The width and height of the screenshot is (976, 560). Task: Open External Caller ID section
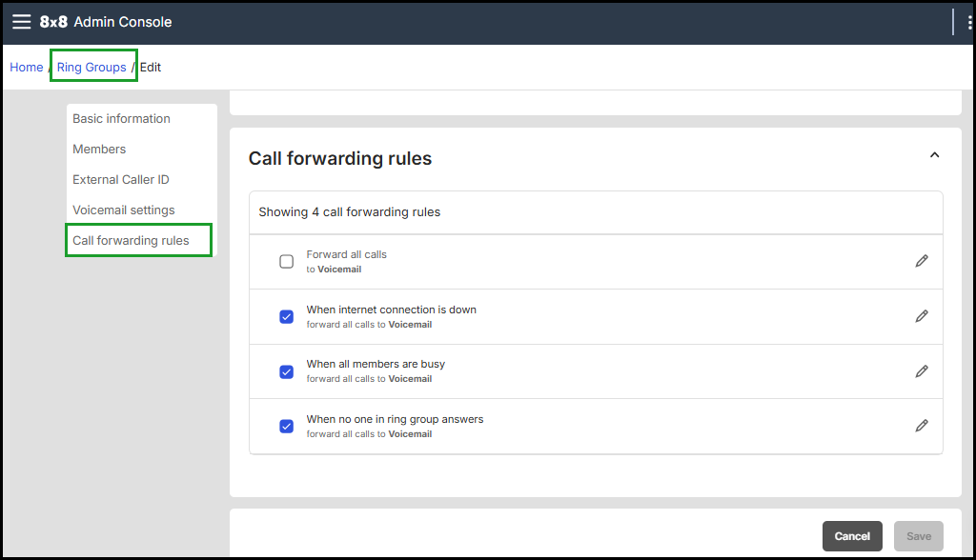point(120,180)
